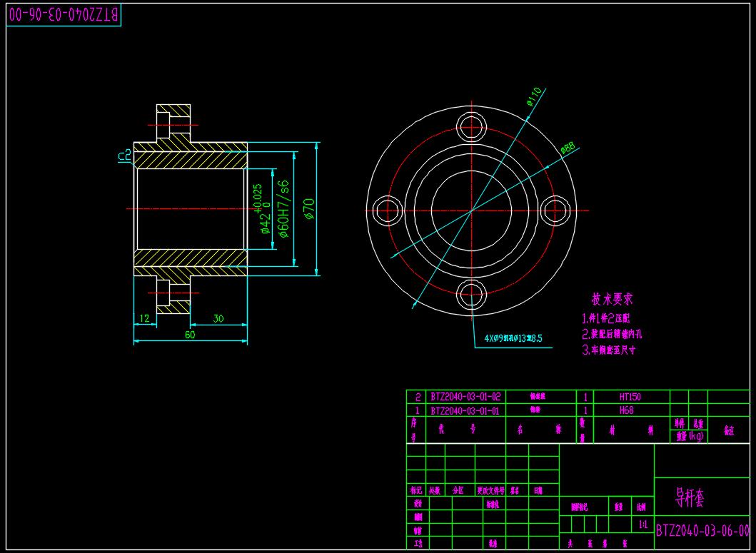Select the rotated drawing number in top-left corner
Screen dimensions: 756x553
pos(64,15)
